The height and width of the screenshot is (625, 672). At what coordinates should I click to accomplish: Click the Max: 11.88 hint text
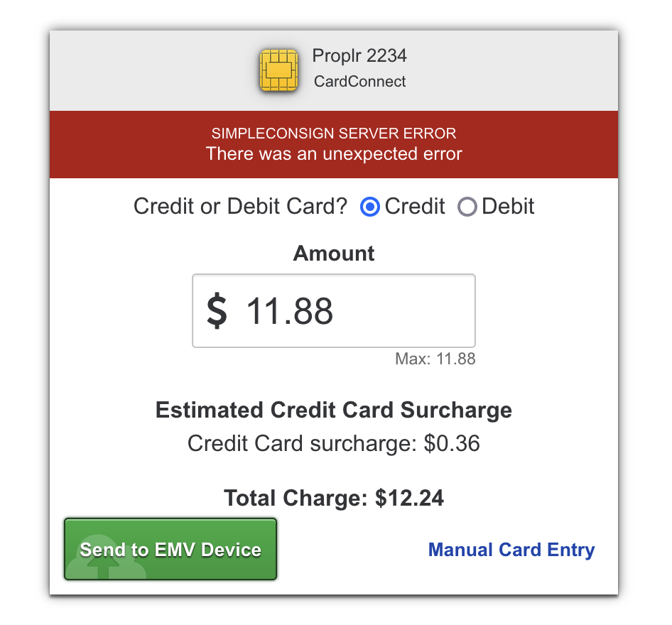click(x=435, y=359)
